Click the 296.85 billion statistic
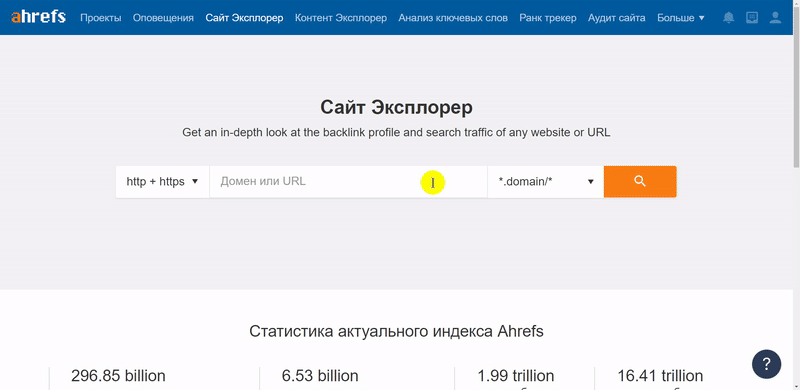The height and width of the screenshot is (390, 800). tap(118, 376)
